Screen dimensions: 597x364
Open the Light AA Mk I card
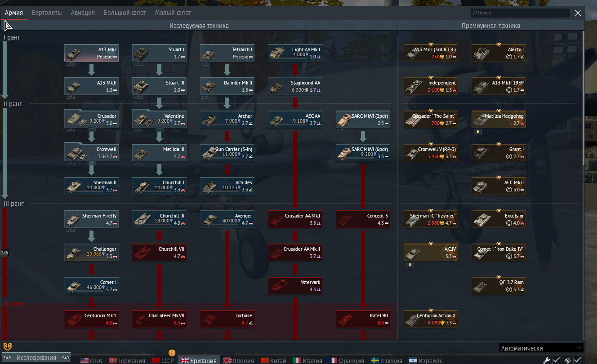295,53
